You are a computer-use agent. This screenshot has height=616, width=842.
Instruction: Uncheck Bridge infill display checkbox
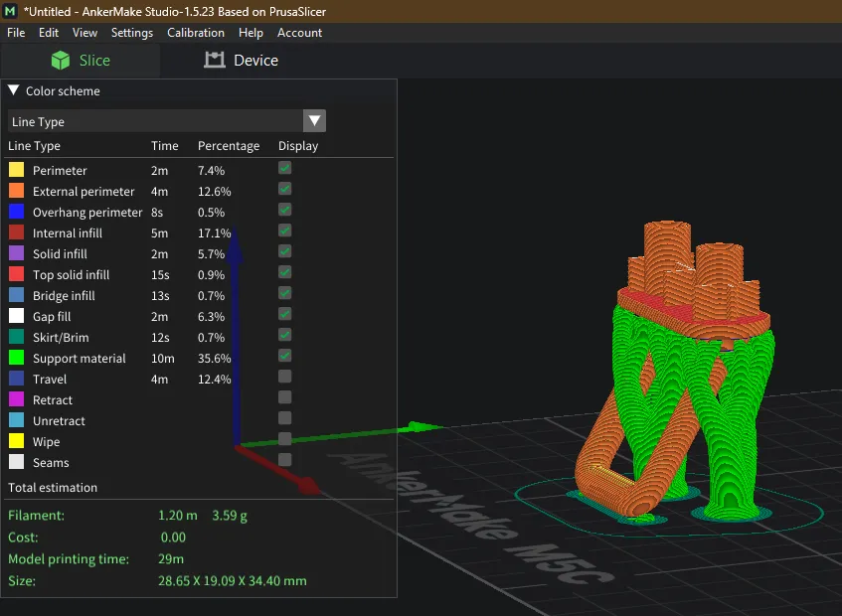(x=285, y=293)
